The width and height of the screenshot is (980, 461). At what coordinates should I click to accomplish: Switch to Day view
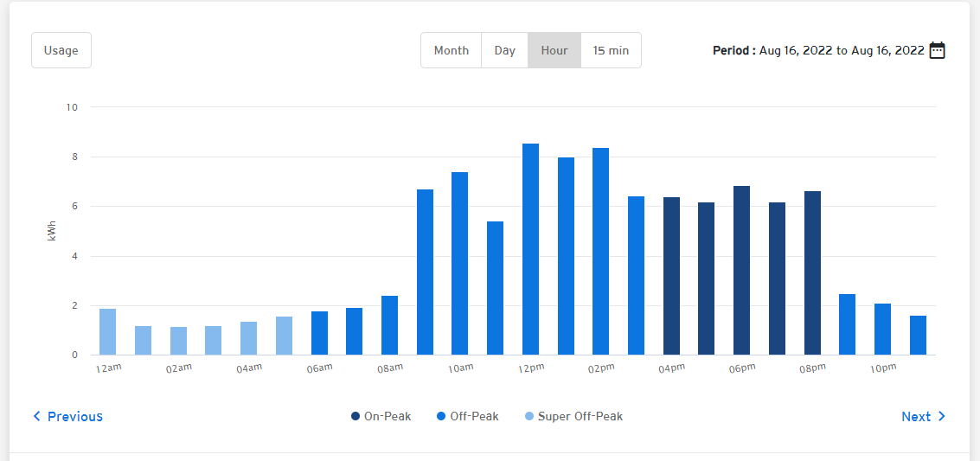point(504,50)
